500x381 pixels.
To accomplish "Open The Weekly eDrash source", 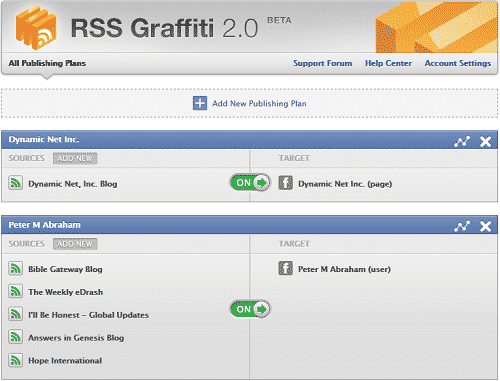I will 66,292.
